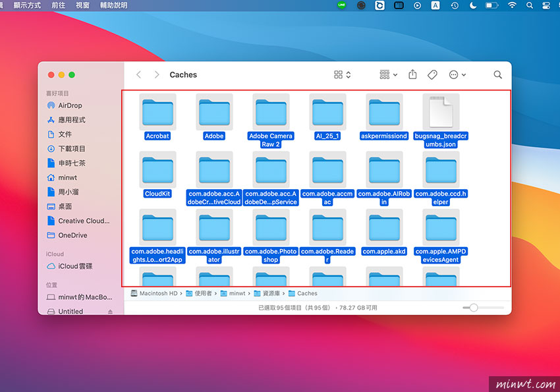
Task: Select the com.apple.akd folder
Action: coord(384,233)
